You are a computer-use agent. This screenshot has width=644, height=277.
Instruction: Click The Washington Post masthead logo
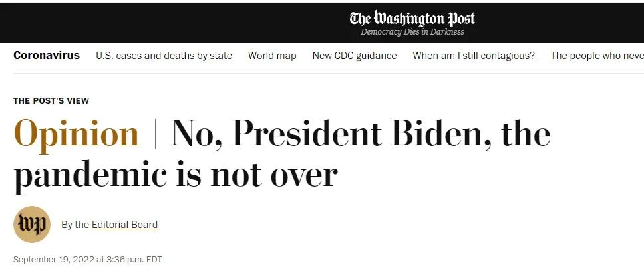pyautogui.click(x=412, y=19)
